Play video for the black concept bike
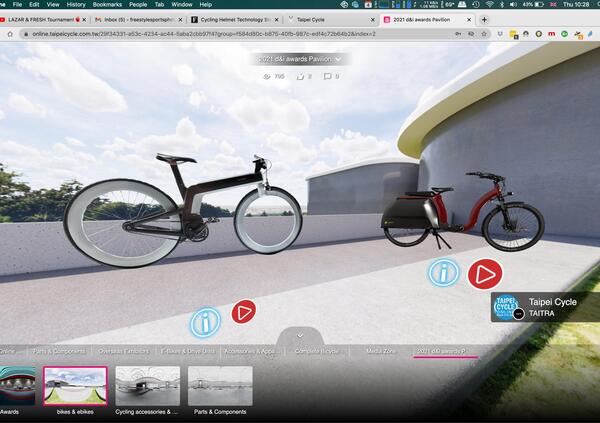This screenshot has height=423, width=600. pyautogui.click(x=243, y=312)
